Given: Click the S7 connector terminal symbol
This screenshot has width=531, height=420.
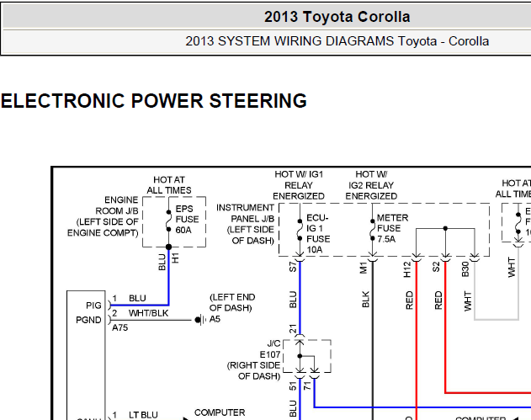Looking at the screenshot, I should (300, 257).
